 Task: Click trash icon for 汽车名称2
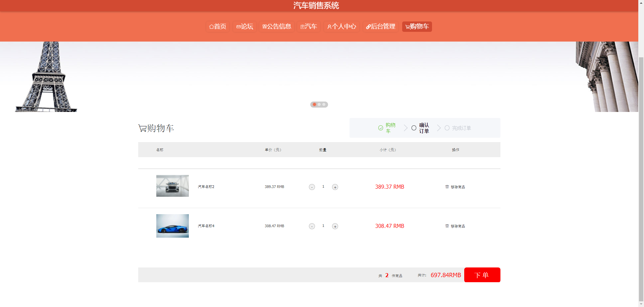447,187
